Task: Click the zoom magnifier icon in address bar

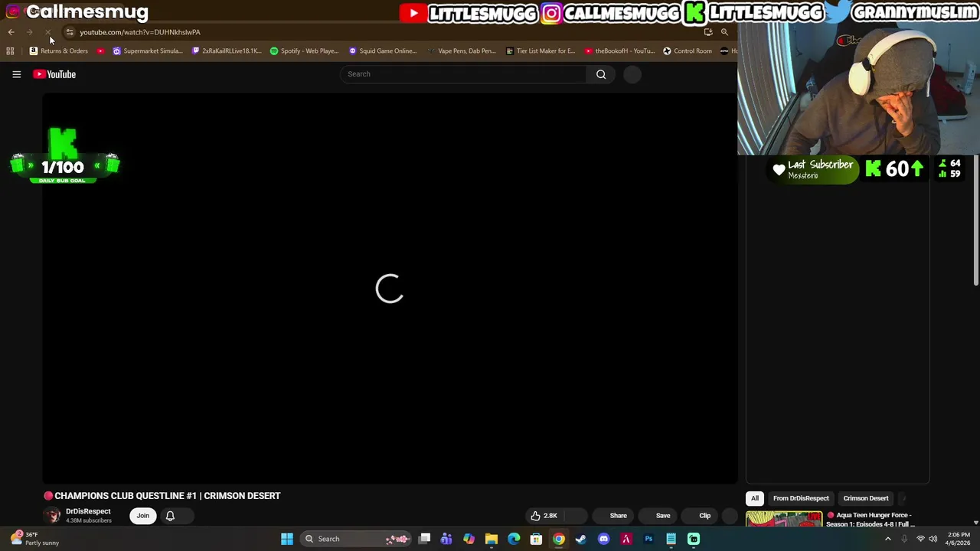Action: point(724,32)
